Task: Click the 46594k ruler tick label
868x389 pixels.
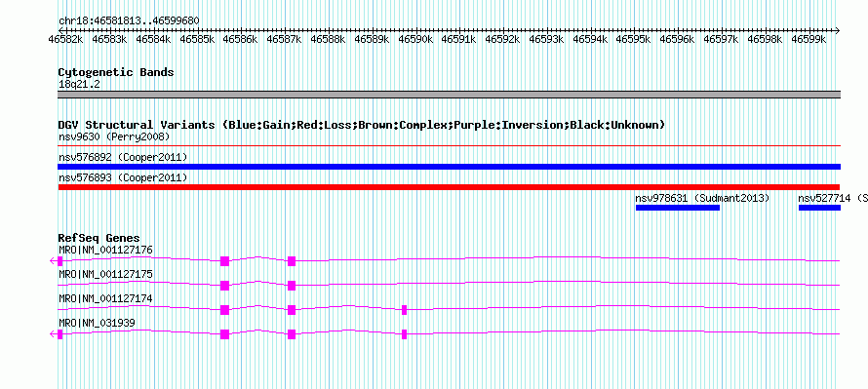Action: coord(590,40)
